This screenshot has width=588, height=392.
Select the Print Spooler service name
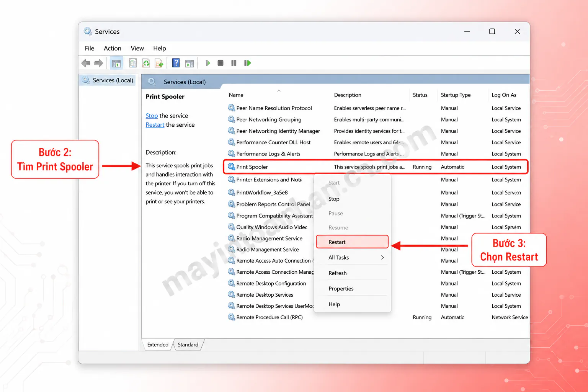coord(252,167)
